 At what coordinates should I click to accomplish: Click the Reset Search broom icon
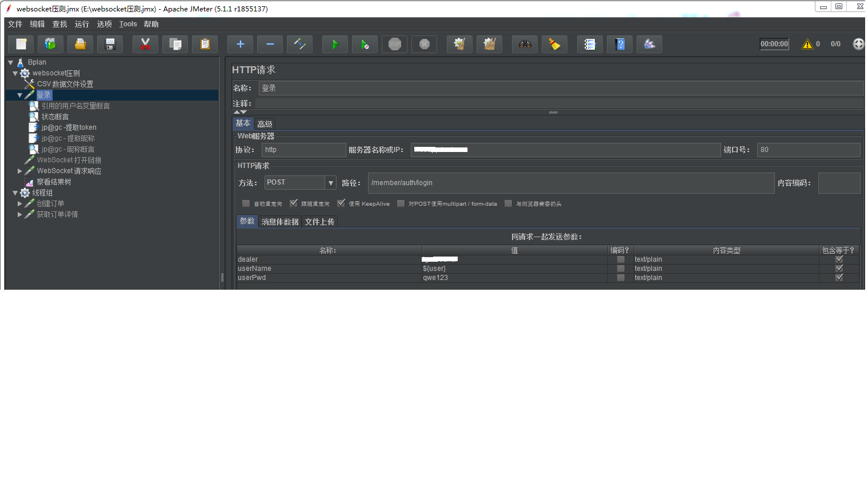click(x=554, y=44)
